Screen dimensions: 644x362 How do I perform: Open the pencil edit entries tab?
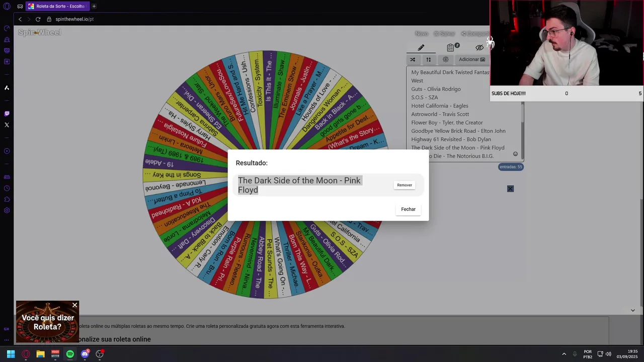click(x=421, y=48)
